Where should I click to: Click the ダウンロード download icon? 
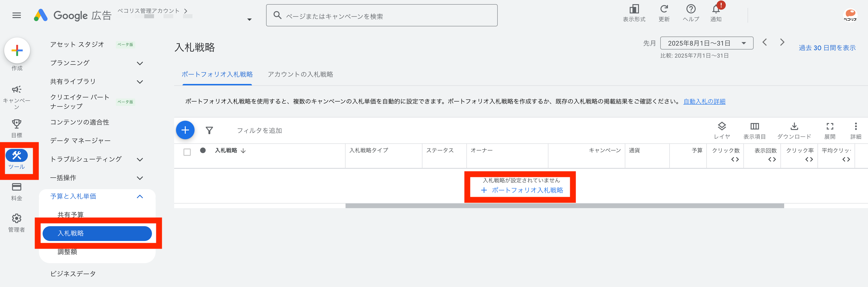[x=794, y=127]
